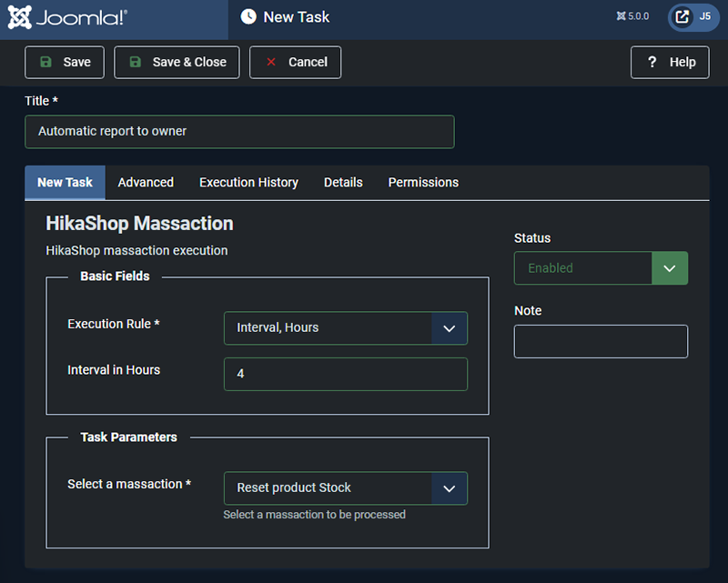Click the 'Title *' label

point(41,101)
